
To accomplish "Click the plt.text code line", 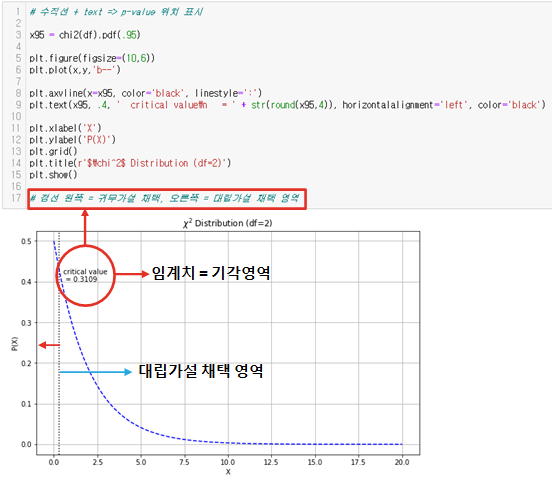I will tap(287, 105).
